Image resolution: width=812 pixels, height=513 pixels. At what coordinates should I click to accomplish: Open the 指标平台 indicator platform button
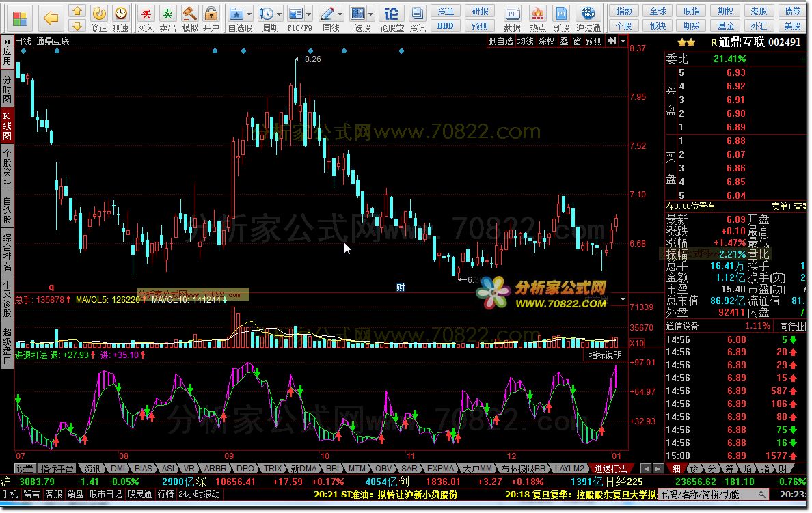(x=57, y=469)
